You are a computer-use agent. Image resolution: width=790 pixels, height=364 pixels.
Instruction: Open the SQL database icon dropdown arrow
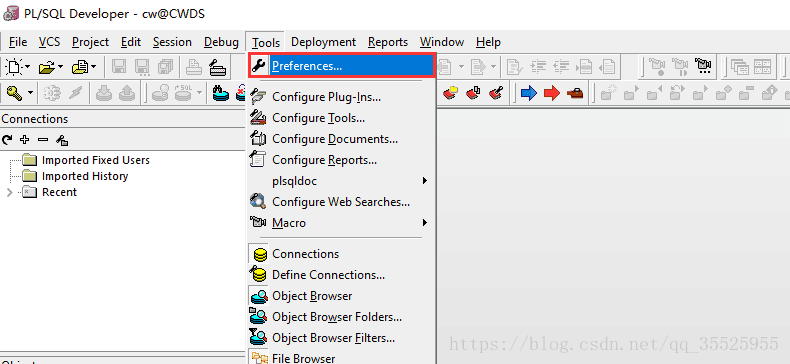(x=200, y=93)
